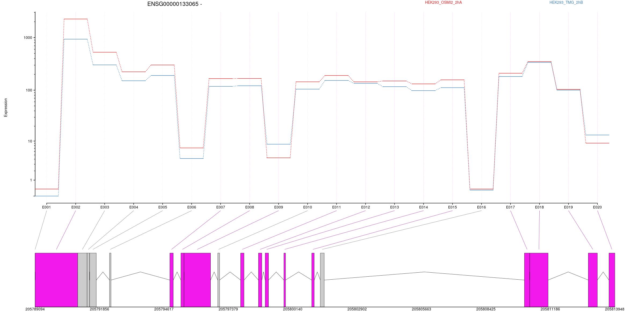Image resolution: width=644 pixels, height=322 pixels.
Task: Select the HEK293_OSMI2_2hA legend label
Action: (x=443, y=2)
